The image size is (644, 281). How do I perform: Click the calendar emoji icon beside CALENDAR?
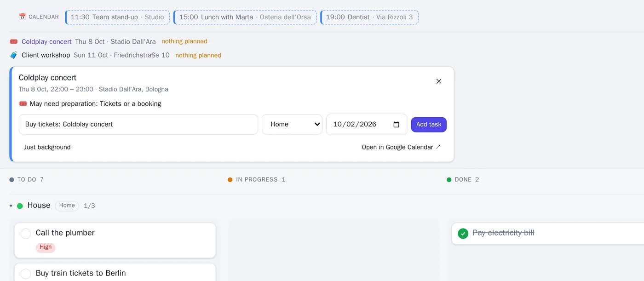pyautogui.click(x=22, y=17)
